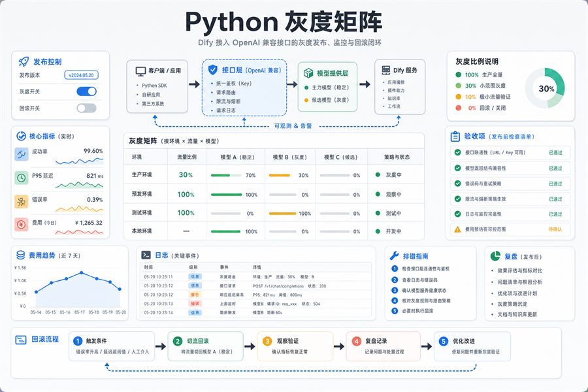Select the 本地环境 row label
The width and height of the screenshot is (588, 392).
tap(142, 231)
